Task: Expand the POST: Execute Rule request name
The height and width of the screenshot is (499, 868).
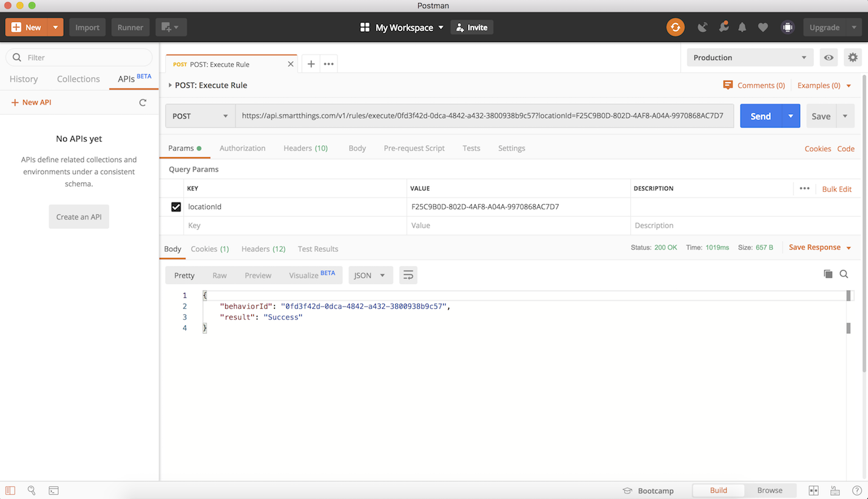Action: (170, 86)
